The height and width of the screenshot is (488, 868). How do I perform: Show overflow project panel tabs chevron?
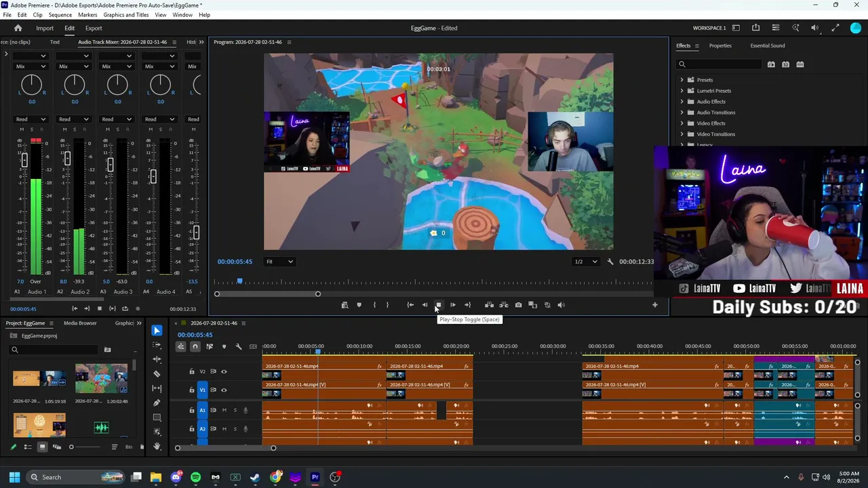coord(139,323)
